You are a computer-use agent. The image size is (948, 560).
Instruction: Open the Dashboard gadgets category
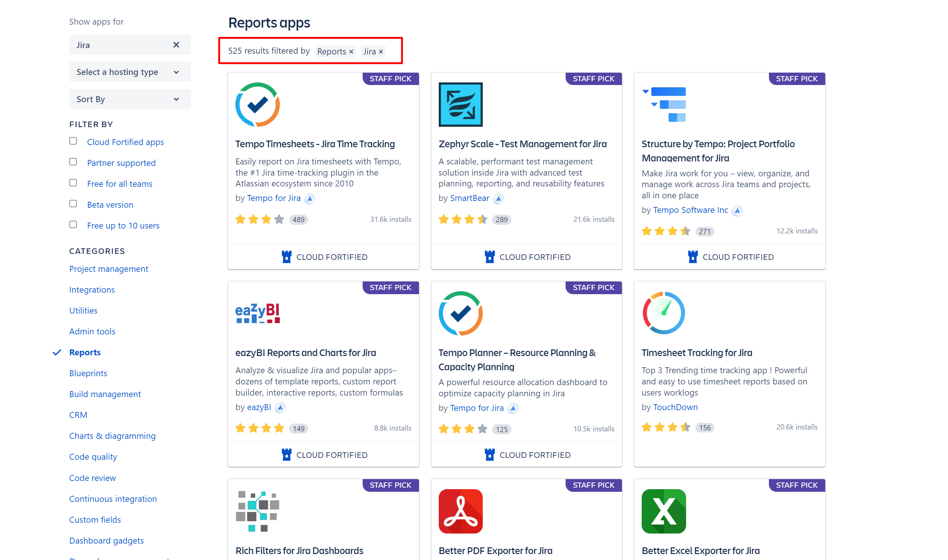click(106, 540)
